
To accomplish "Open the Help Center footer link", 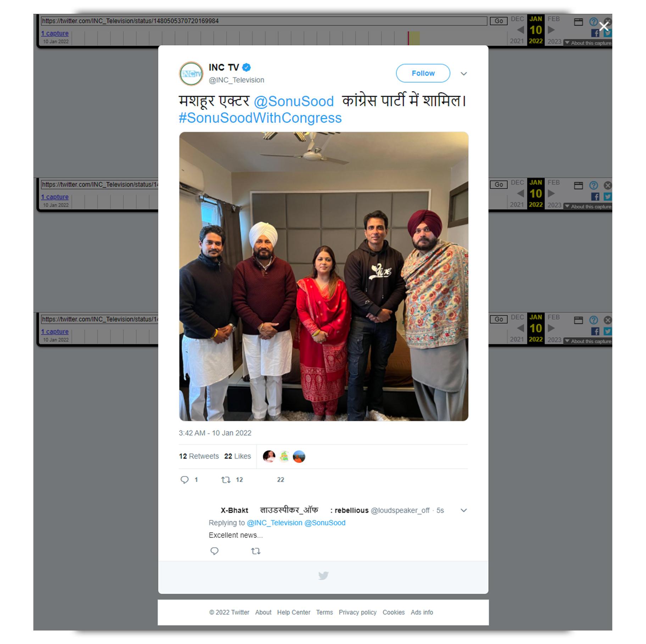I will point(294,612).
